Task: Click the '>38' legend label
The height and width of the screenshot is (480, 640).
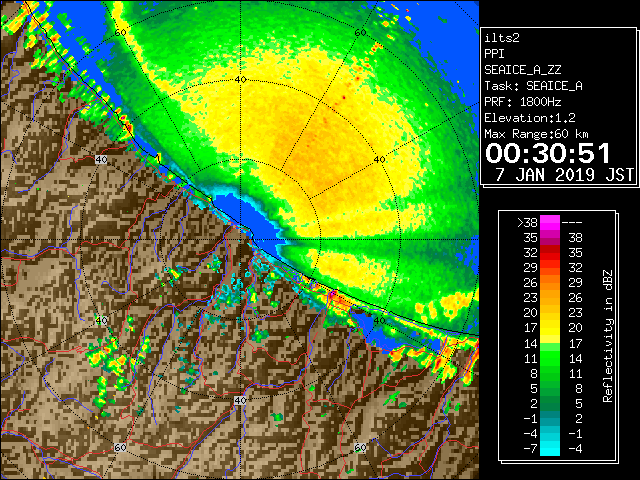Action: tap(527, 223)
